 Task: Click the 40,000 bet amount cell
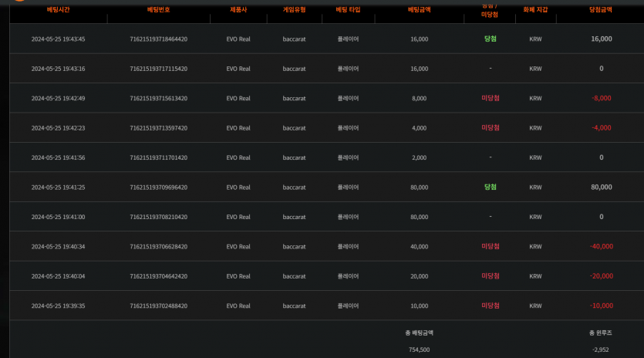[x=419, y=246]
